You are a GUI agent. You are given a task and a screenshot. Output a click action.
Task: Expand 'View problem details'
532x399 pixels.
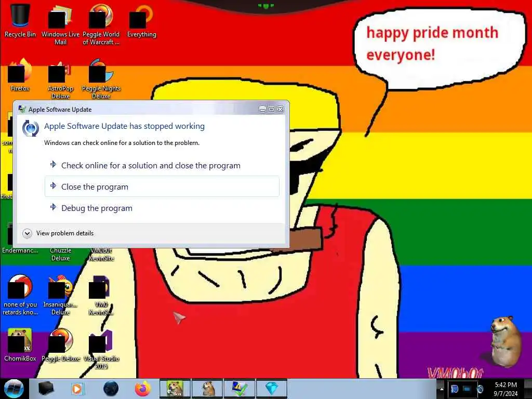[x=58, y=233]
